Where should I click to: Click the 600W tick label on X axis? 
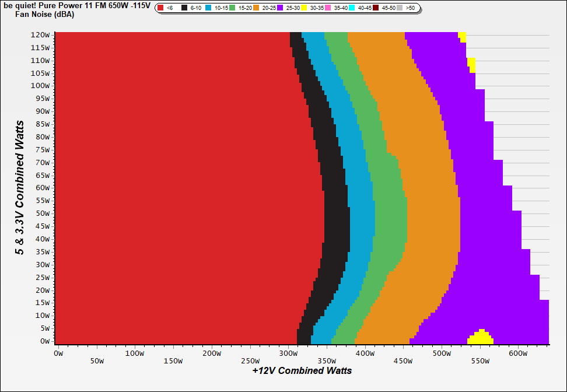(x=518, y=353)
